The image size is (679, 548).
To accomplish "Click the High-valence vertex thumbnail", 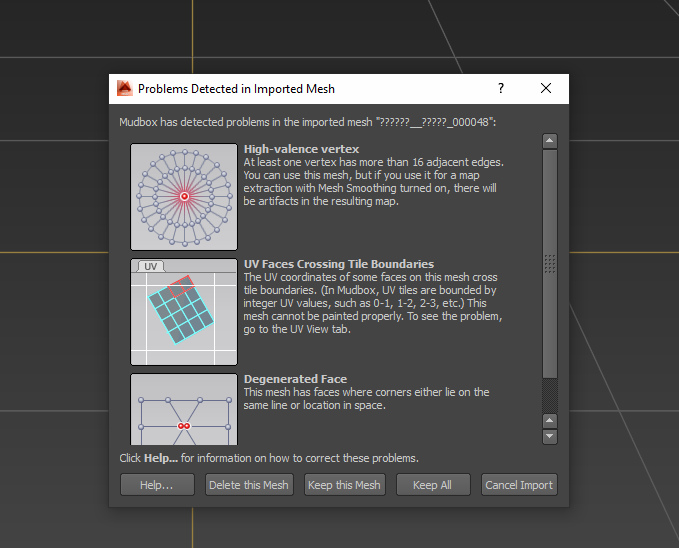I will click(x=184, y=197).
